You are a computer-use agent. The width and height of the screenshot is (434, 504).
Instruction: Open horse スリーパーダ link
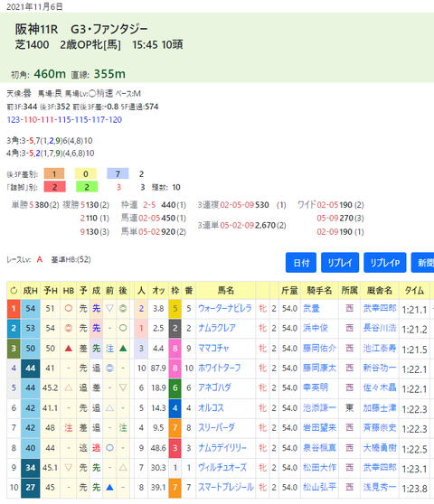point(216,428)
